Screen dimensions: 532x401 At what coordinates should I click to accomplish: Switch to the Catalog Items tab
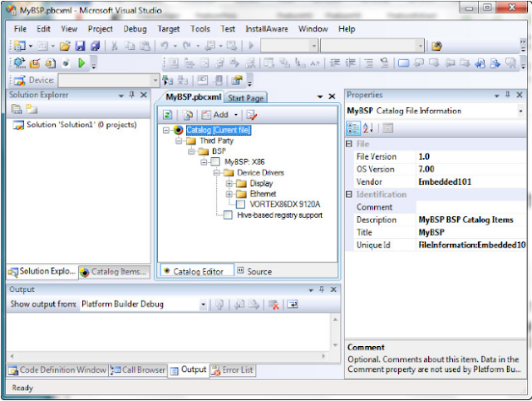pyautogui.click(x=115, y=272)
